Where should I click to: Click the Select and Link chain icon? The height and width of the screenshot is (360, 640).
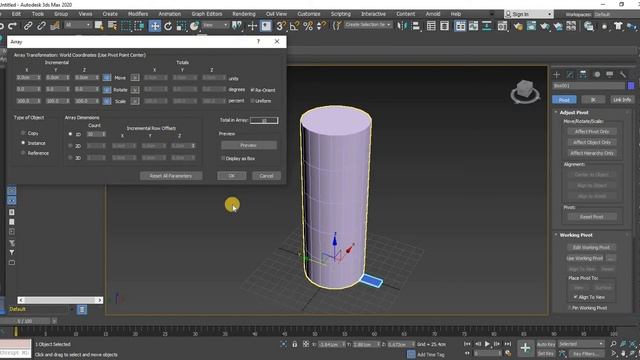tap(28, 26)
